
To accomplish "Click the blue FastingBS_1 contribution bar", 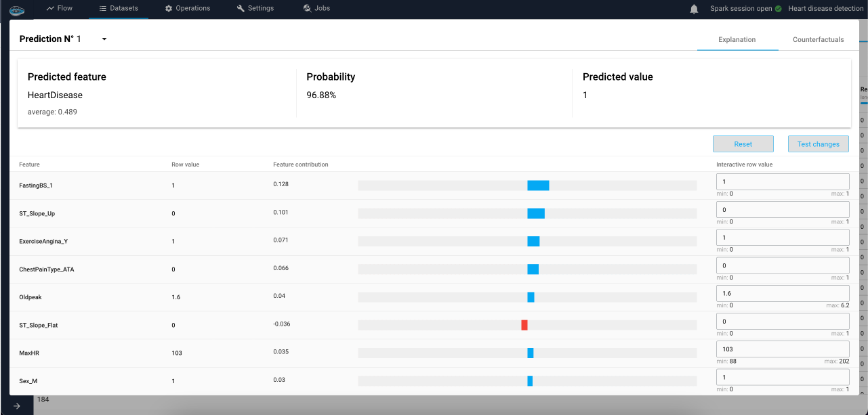I will click(x=538, y=185).
